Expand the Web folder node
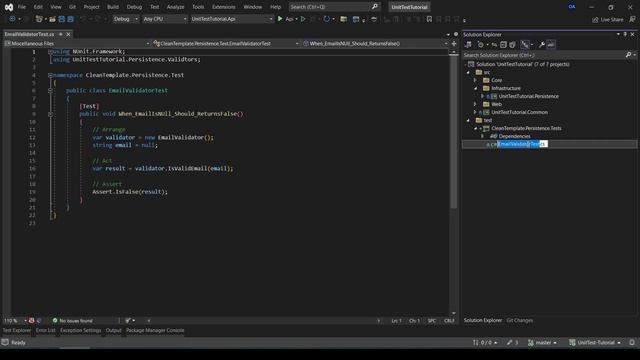The image size is (640, 360). [475, 104]
